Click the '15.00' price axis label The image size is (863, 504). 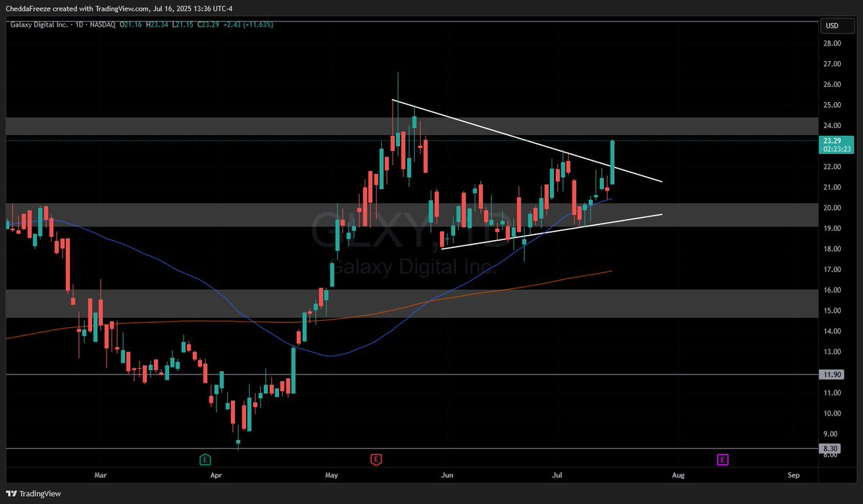(832, 311)
